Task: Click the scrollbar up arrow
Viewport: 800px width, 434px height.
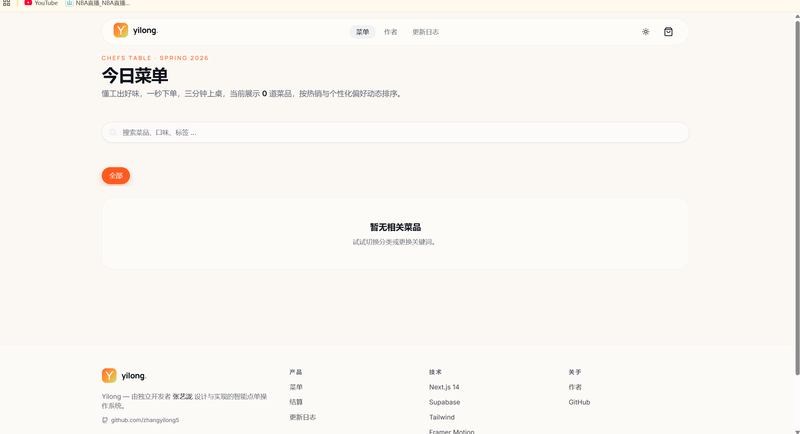Action: point(797,16)
